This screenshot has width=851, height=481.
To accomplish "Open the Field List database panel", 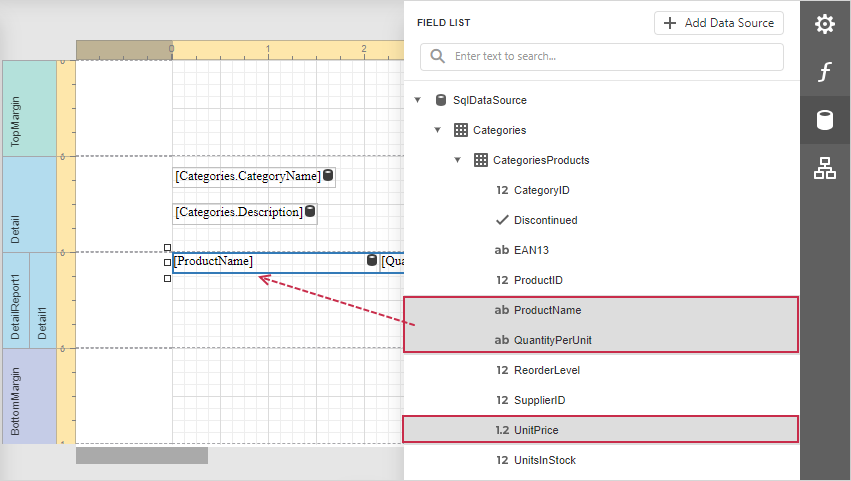I will click(824, 121).
